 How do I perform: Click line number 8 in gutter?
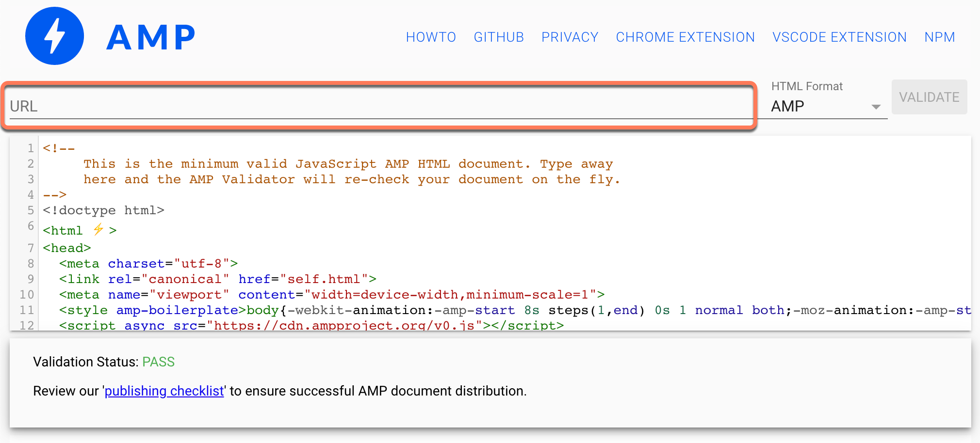pos(31,264)
